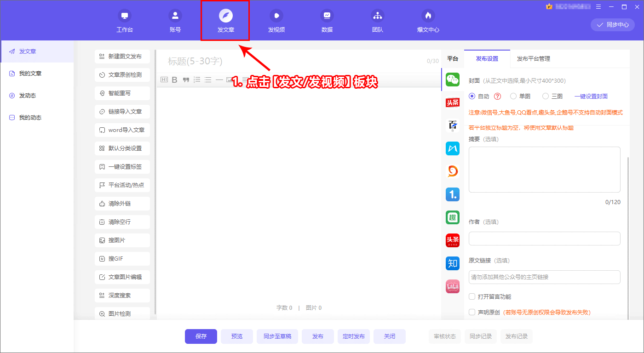Insert an image into the article editor
Screen dimensions: 644x353
(230, 79)
